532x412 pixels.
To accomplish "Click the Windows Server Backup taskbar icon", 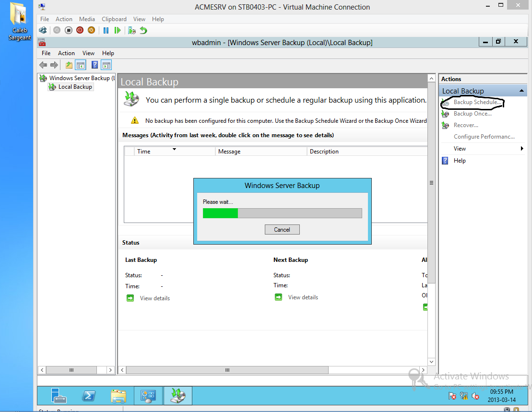I will (178, 396).
